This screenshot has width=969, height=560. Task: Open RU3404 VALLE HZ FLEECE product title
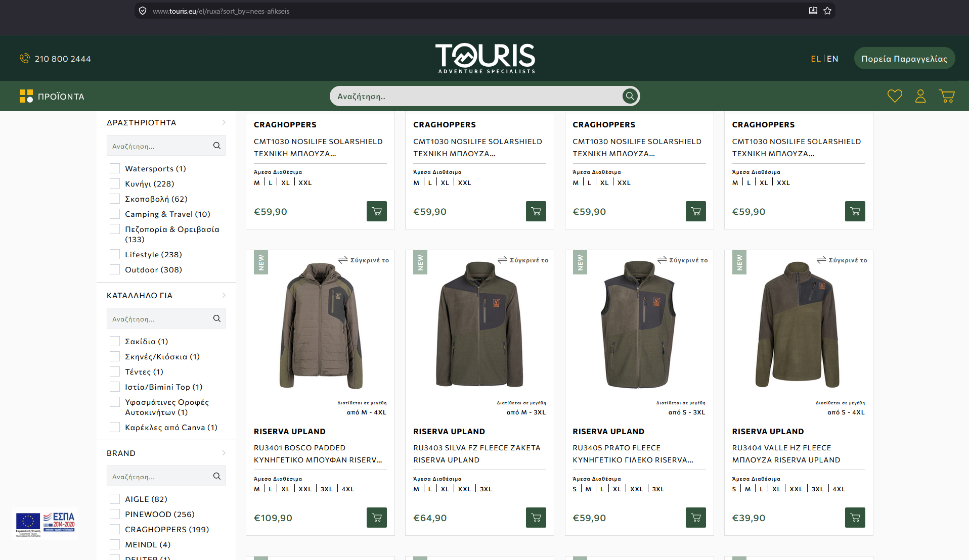(786, 454)
